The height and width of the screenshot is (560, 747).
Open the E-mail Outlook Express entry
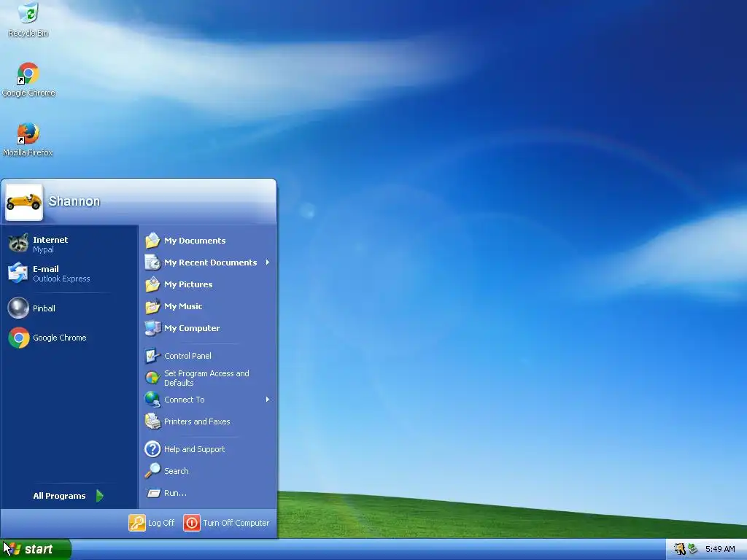click(x=69, y=273)
